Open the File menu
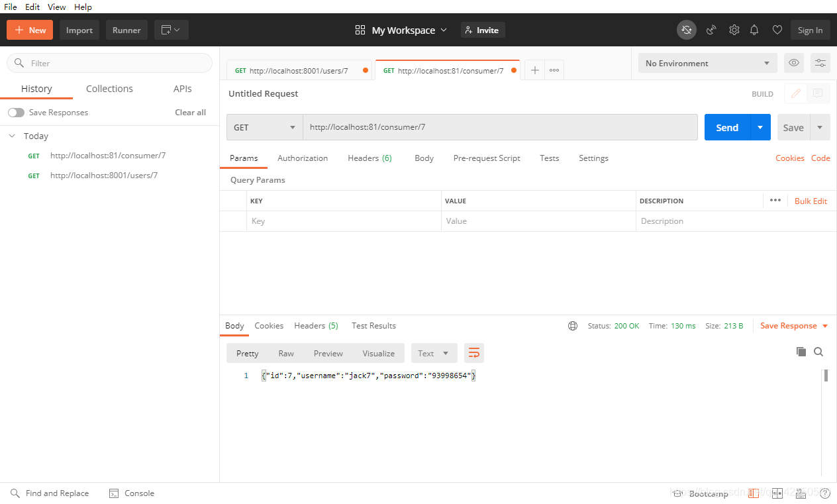 tap(11, 7)
